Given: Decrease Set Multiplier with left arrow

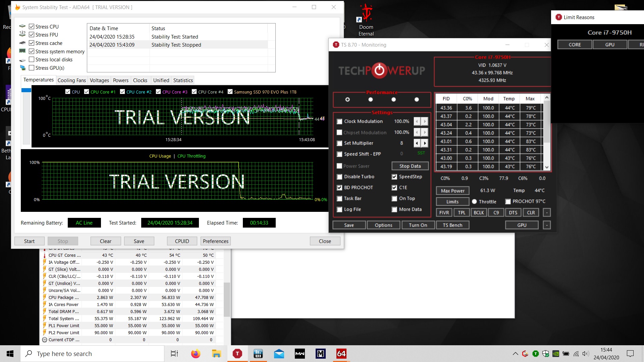Looking at the screenshot, I should pyautogui.click(x=417, y=143).
